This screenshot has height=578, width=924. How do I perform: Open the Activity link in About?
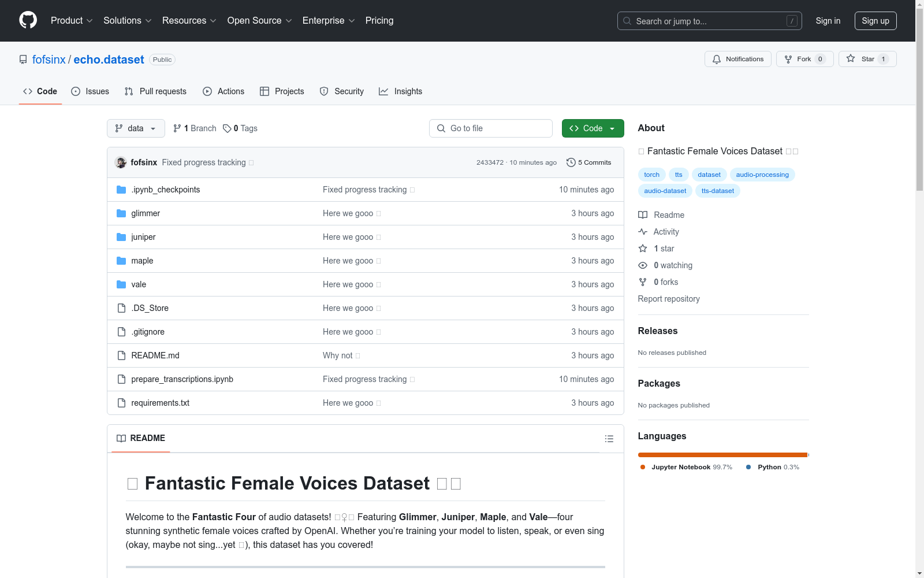pyautogui.click(x=659, y=232)
